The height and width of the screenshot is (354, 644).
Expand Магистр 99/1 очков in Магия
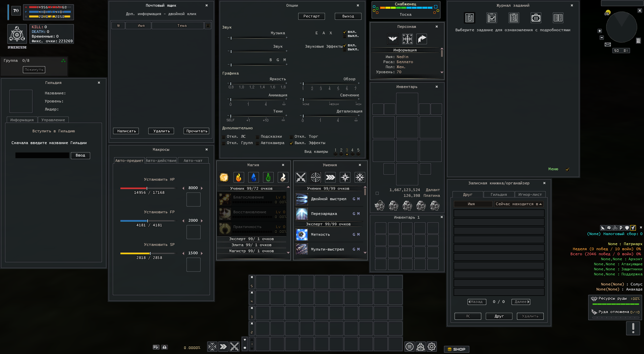point(252,251)
